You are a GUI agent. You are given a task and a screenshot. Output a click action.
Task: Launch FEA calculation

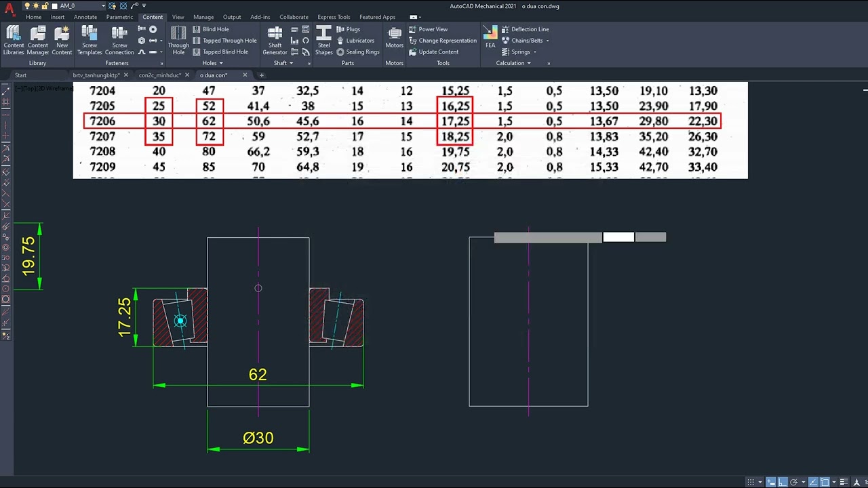pos(490,37)
